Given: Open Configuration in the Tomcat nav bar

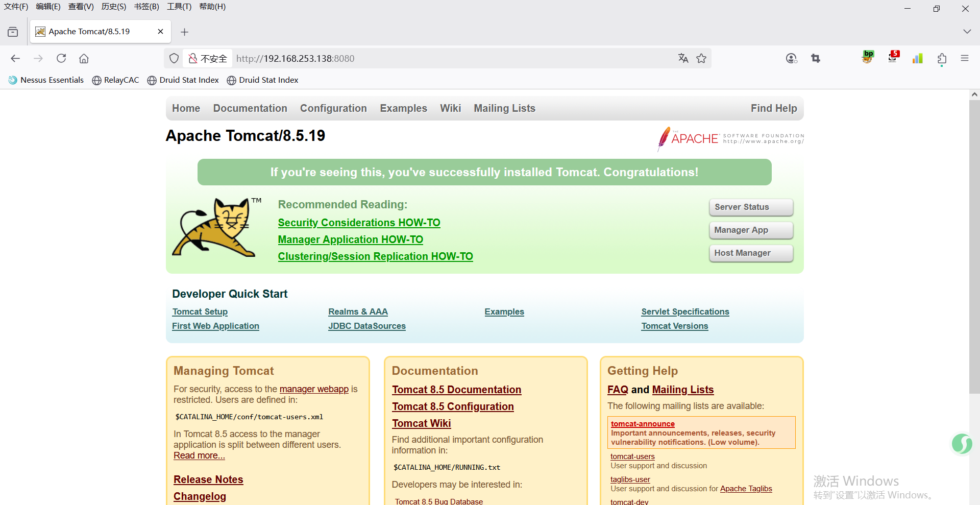Looking at the screenshot, I should 333,108.
